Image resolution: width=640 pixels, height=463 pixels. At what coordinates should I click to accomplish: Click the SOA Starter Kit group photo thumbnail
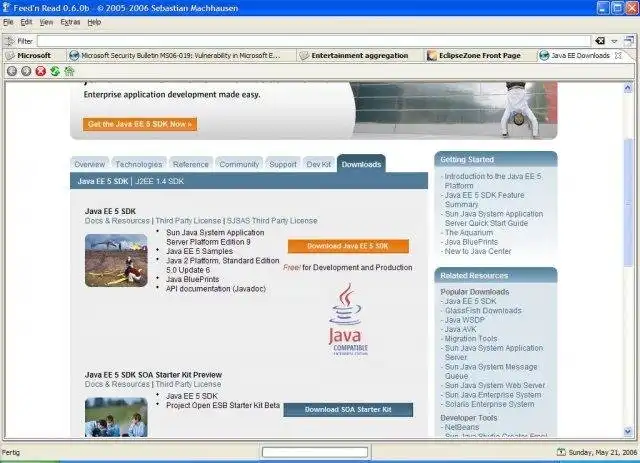point(116,417)
